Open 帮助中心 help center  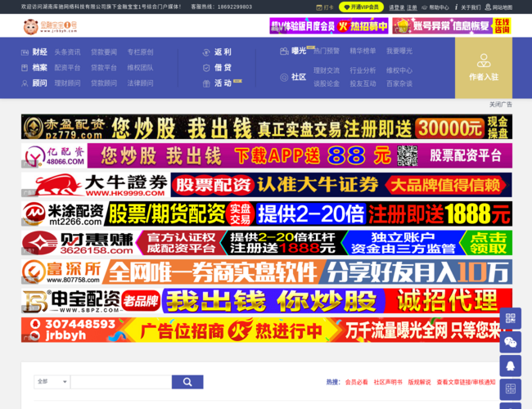click(435, 7)
